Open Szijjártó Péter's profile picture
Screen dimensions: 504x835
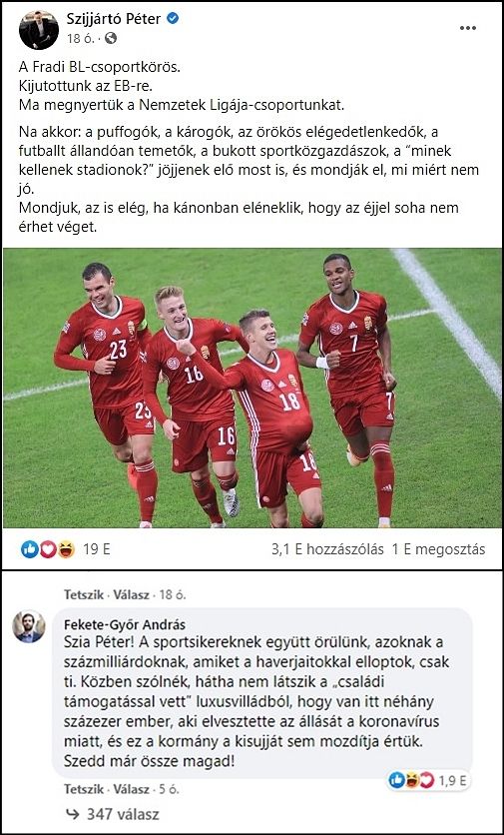pos(39,29)
